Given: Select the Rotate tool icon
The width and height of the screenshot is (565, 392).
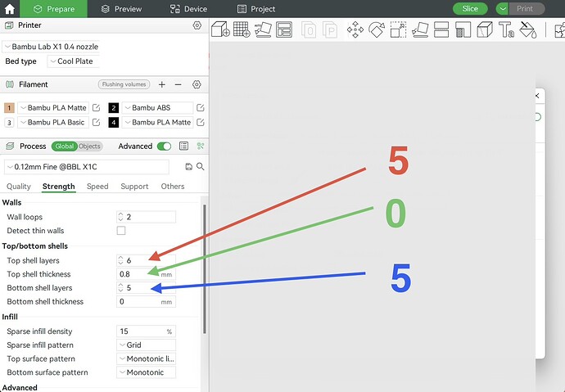Looking at the screenshot, I should pyautogui.click(x=377, y=29).
